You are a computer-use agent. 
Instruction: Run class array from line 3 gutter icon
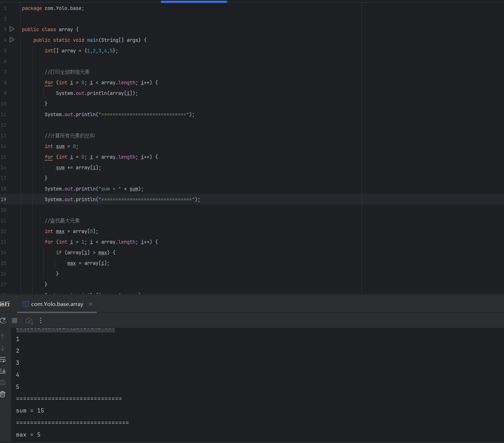12,29
